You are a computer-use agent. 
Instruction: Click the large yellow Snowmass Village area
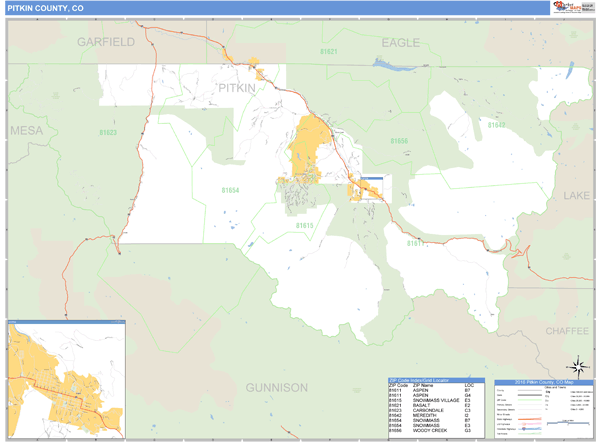point(307,147)
